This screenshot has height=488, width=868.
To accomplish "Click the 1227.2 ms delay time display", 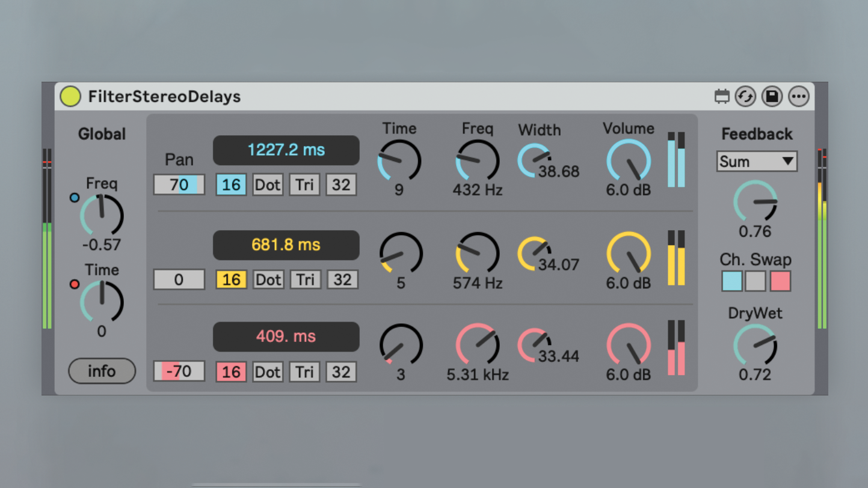I will (x=286, y=150).
